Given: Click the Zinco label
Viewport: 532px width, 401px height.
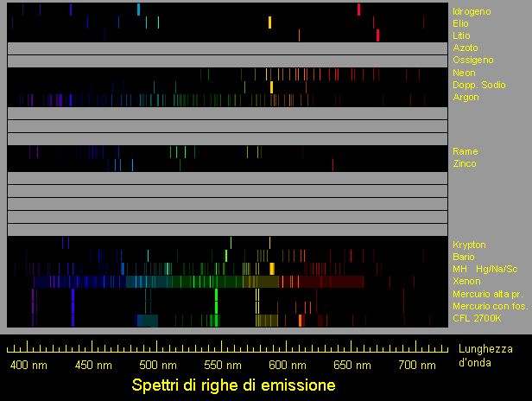Looking at the screenshot, I should coord(465,163).
